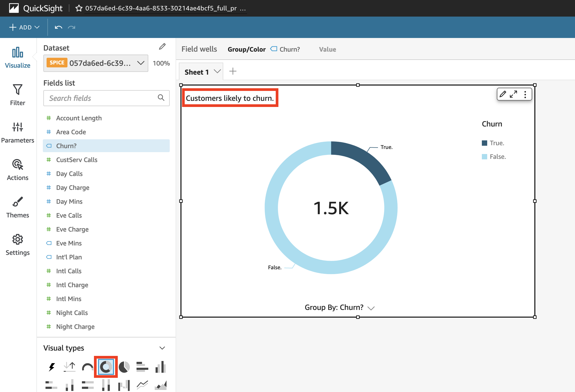Select the pie chart visual type
575x392 pixels.
[124, 367]
